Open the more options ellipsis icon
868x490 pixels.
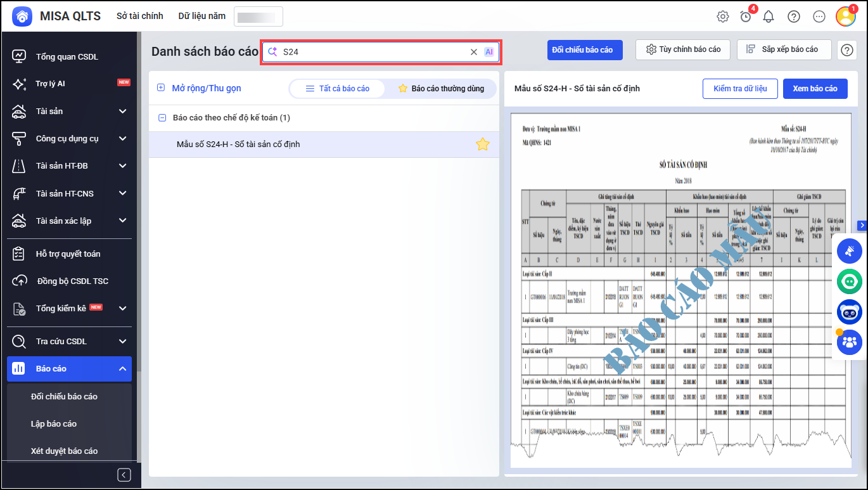tap(819, 16)
